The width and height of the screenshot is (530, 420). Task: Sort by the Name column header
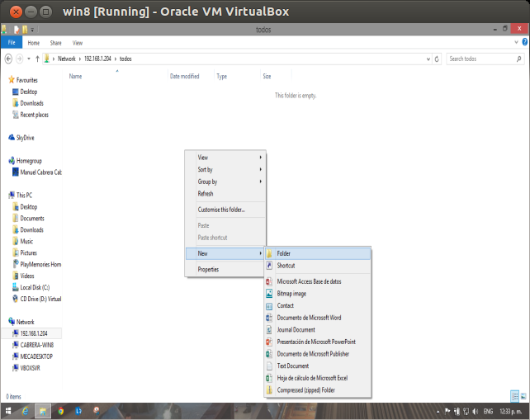75,77
